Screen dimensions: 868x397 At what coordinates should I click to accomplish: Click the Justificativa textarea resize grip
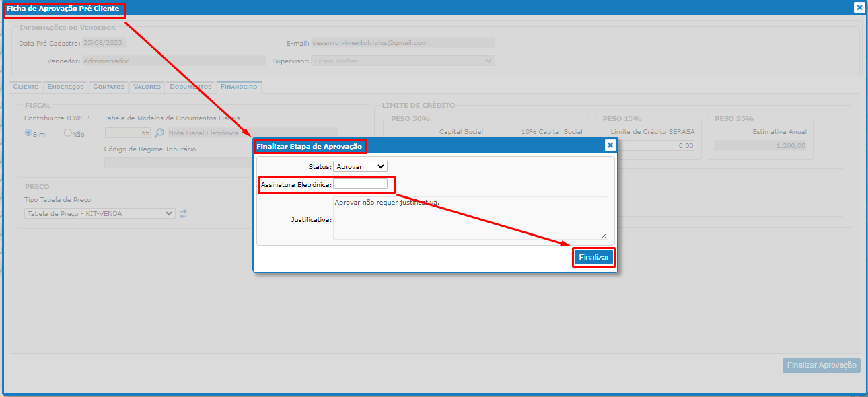(604, 236)
